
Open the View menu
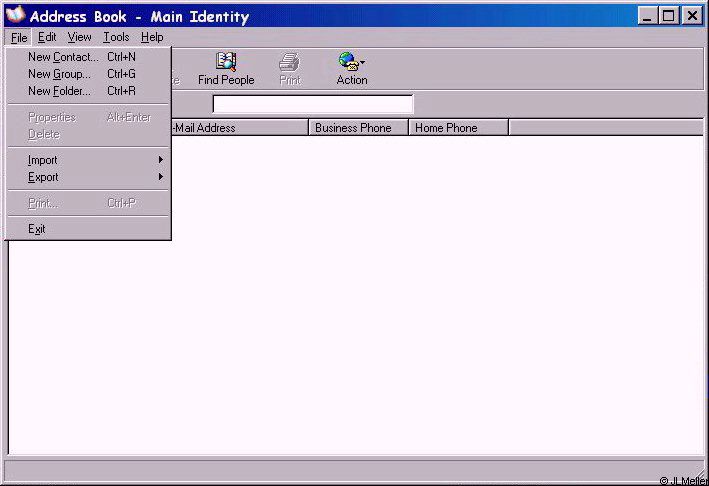[80, 37]
